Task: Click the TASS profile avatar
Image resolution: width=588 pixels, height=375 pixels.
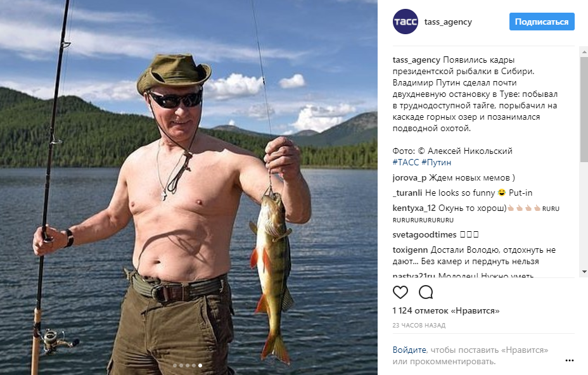Action: (406, 22)
